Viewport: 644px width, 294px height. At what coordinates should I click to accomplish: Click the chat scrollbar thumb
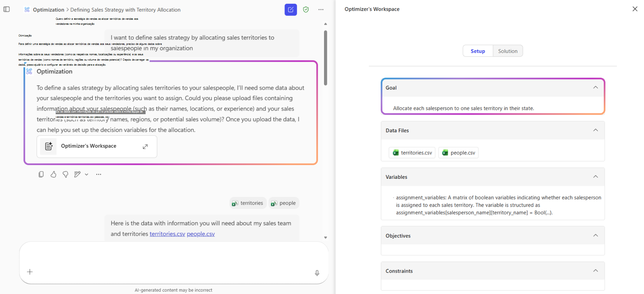325,58
